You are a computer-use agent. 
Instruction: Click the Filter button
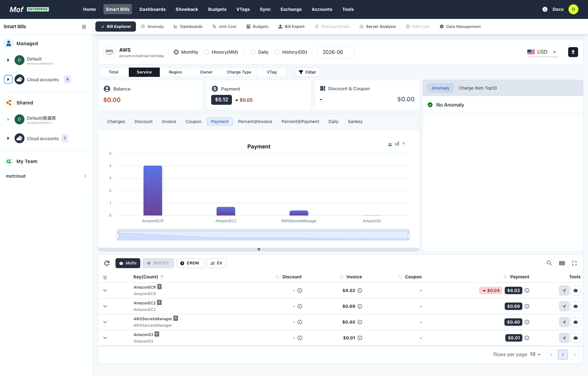click(307, 72)
